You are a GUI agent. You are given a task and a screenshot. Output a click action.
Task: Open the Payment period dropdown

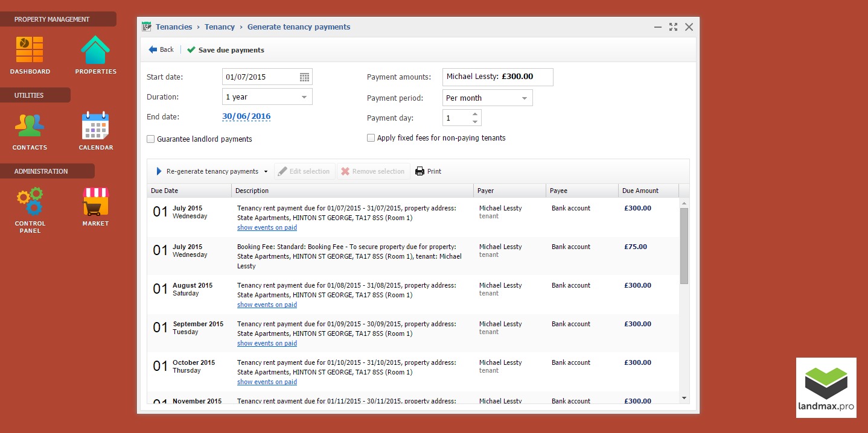(x=524, y=98)
